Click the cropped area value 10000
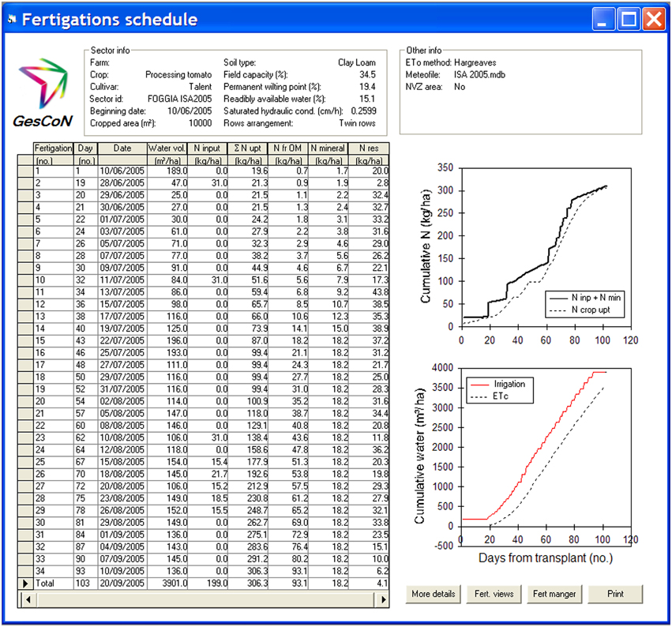672x627 pixels. pyautogui.click(x=200, y=123)
